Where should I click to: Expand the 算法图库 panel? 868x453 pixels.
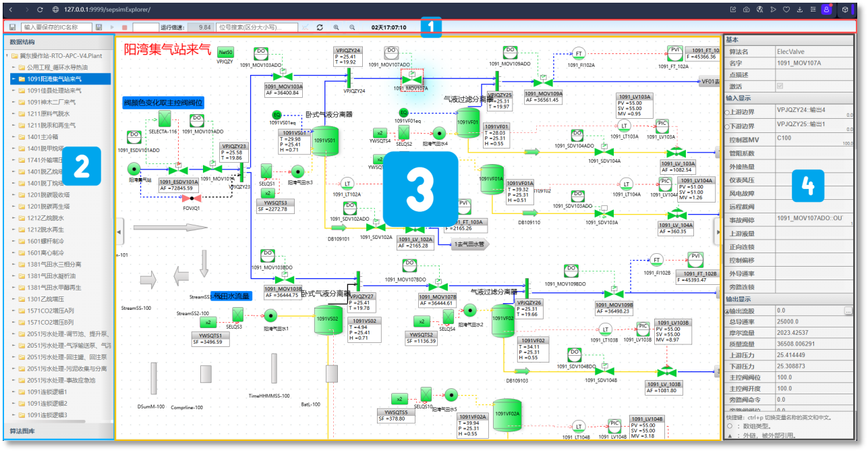click(23, 431)
